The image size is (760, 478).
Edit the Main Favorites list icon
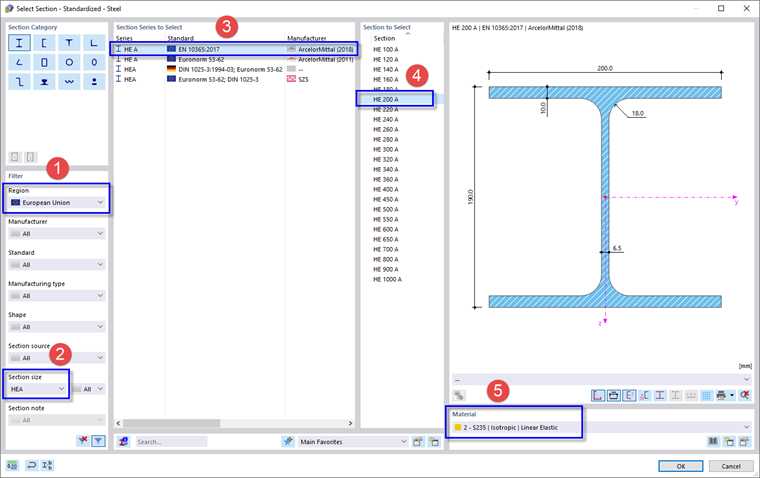(x=418, y=442)
